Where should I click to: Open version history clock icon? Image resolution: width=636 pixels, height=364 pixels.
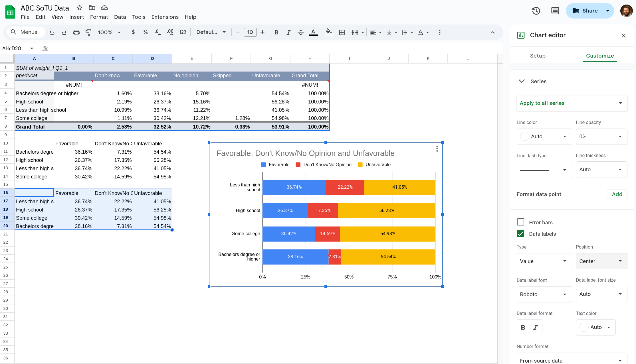point(536,11)
